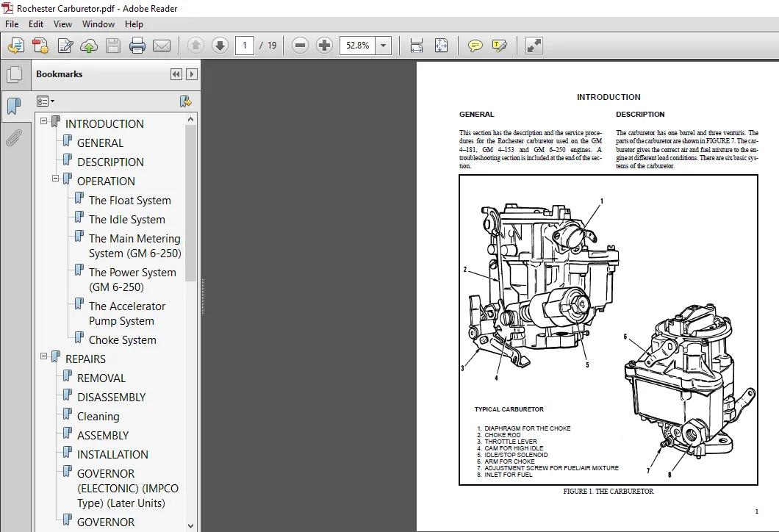Click the fit one full page icon

pos(441,46)
